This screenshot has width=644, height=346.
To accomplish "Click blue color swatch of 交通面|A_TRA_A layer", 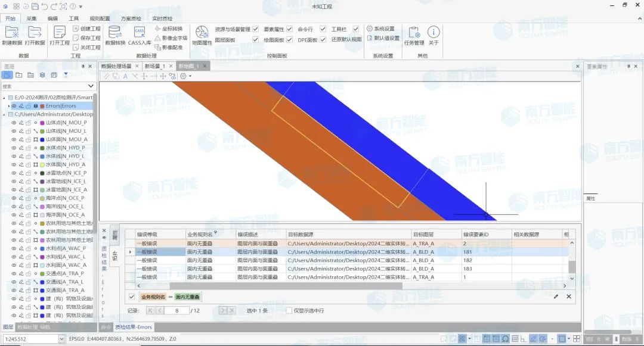I will tap(42, 290).
